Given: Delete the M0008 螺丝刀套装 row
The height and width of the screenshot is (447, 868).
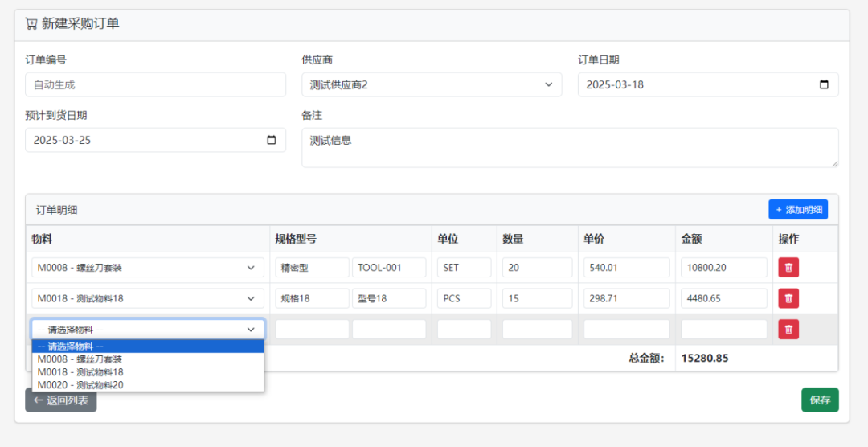Looking at the screenshot, I should pyautogui.click(x=788, y=268).
